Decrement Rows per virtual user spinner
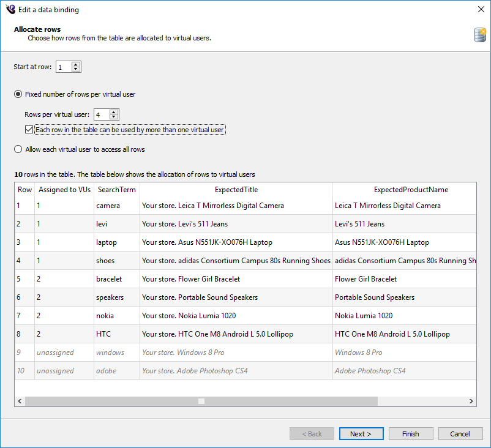This screenshot has width=491, height=448. pos(114,117)
